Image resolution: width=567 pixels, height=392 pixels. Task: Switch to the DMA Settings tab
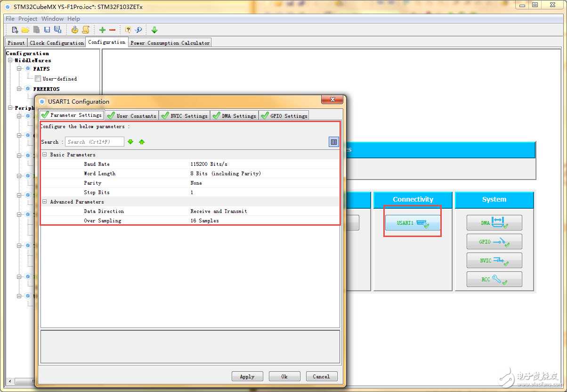pos(235,115)
